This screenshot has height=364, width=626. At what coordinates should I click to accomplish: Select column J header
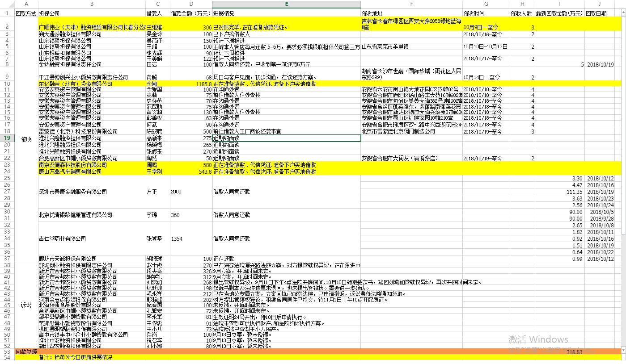pos(603,4)
